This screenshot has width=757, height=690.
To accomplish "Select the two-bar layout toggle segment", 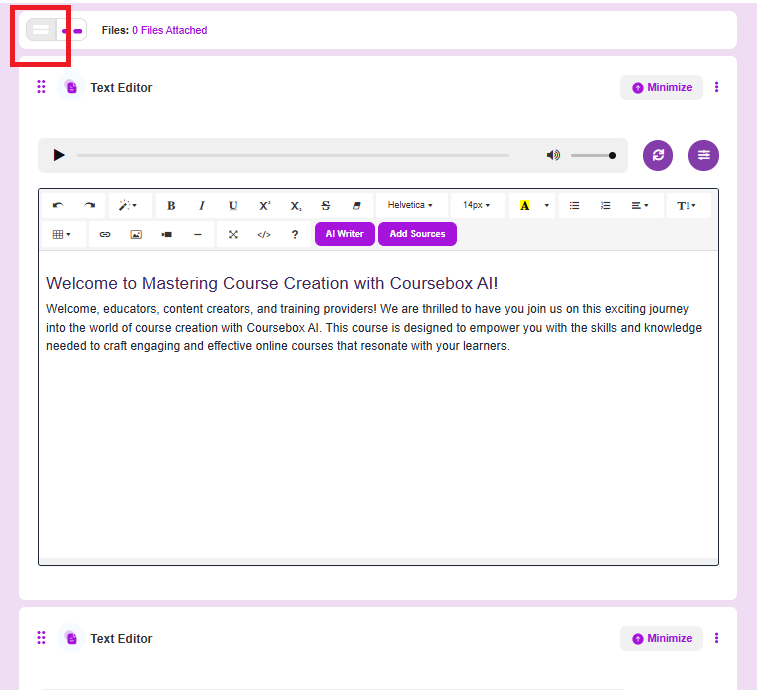I will [41, 30].
